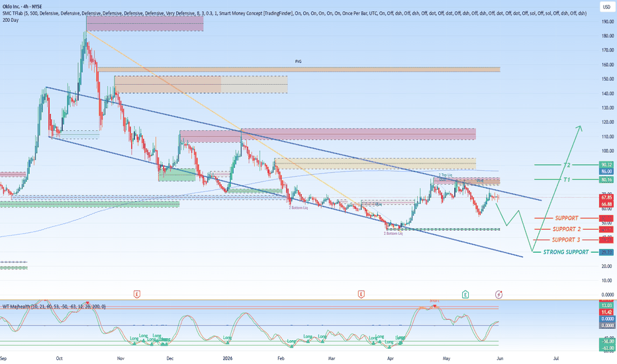Click the FVG zone label
This screenshot has width=617, height=364.
(299, 62)
